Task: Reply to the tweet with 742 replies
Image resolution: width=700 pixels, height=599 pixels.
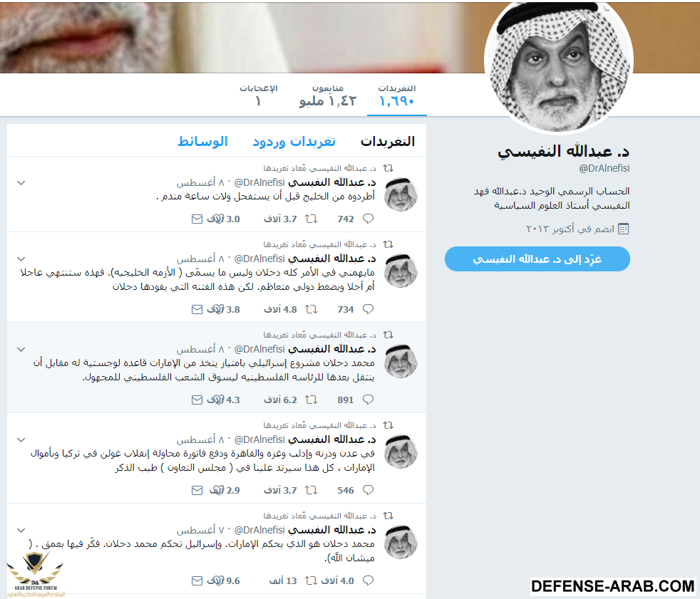Action: coord(368,219)
